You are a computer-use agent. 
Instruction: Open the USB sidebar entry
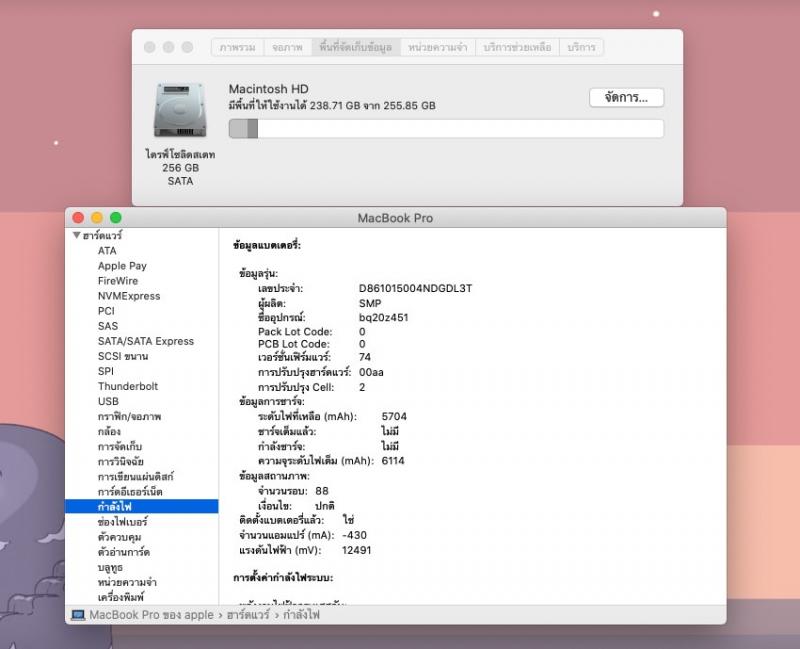pos(108,401)
